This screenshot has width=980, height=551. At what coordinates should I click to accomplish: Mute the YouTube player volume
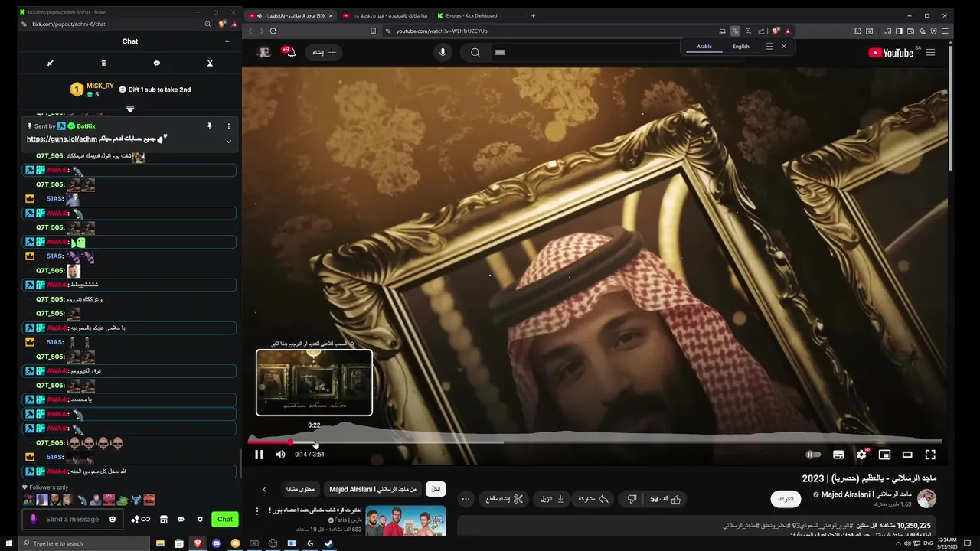click(x=280, y=455)
